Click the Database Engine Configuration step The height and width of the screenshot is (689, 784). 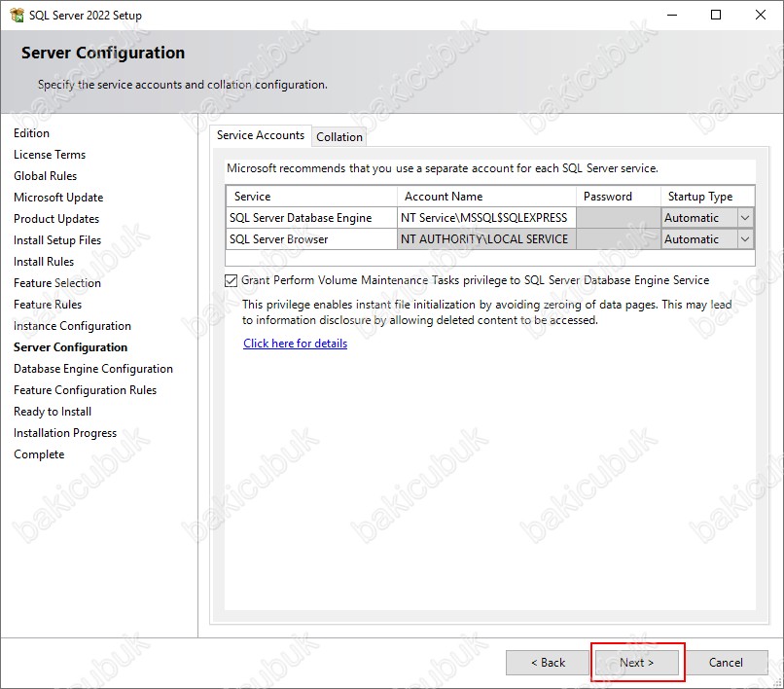[x=93, y=369]
